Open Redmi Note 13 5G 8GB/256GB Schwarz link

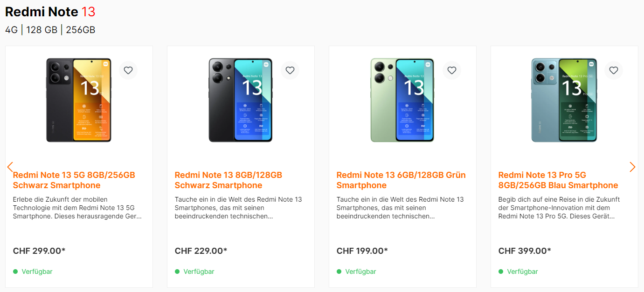pyautogui.click(x=74, y=180)
